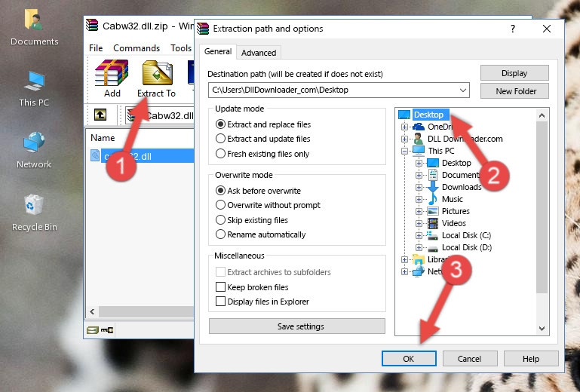This screenshot has width=580, height=392.
Task: Open the Tools menu in WinRAR
Action: [181, 48]
